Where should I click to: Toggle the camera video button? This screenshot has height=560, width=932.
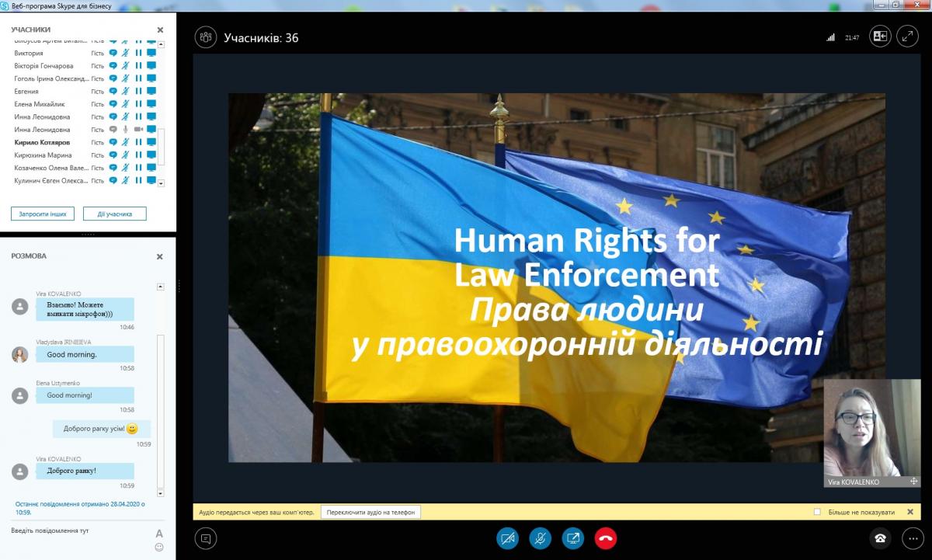508,537
